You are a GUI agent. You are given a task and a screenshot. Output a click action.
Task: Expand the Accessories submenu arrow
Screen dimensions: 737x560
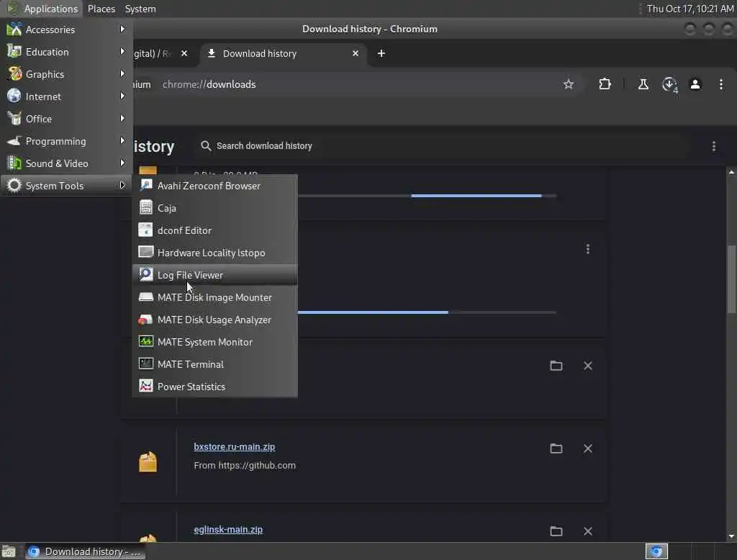coord(122,30)
